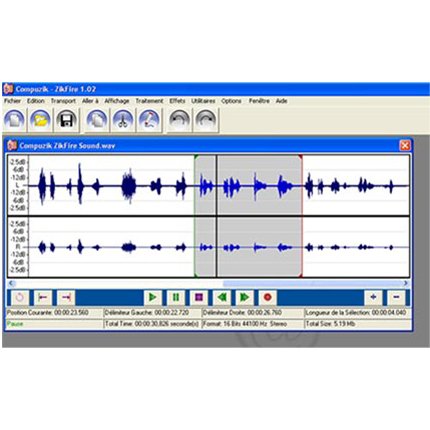Viewport: 430px width, 430px height.
Task: Open the Transport menu
Action: pyautogui.click(x=63, y=101)
